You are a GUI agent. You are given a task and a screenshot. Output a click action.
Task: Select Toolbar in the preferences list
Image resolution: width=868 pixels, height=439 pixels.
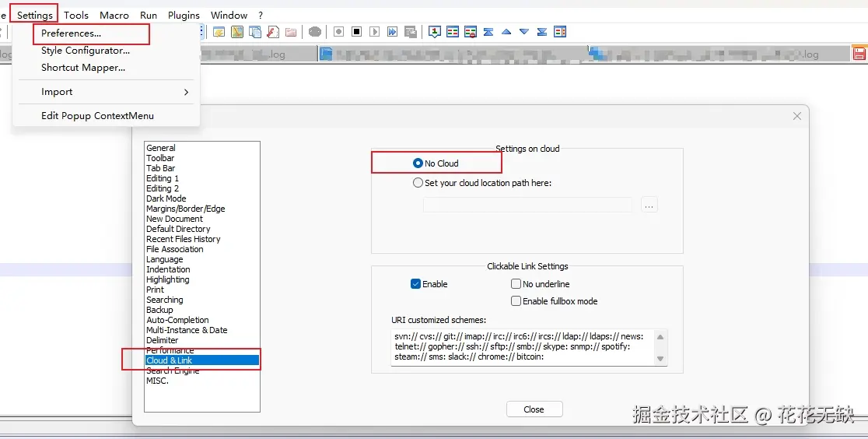point(160,158)
